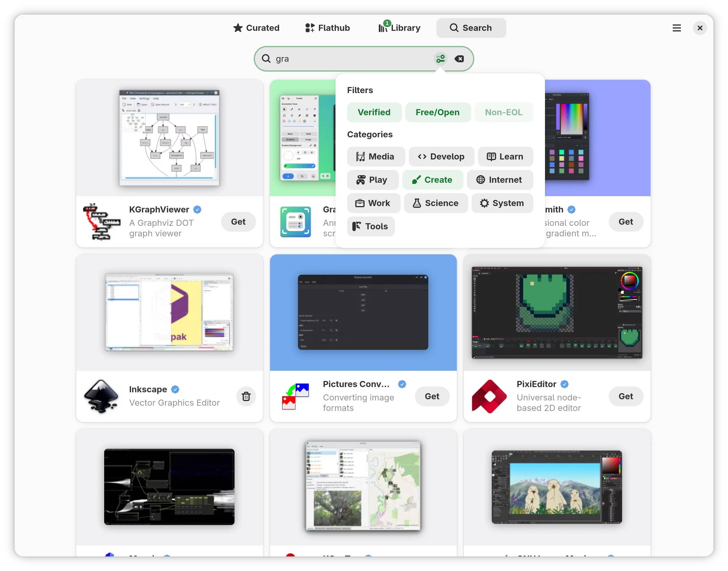Click the Pictures Converter app icon
Image resolution: width=728 pixels, height=571 pixels.
click(296, 396)
